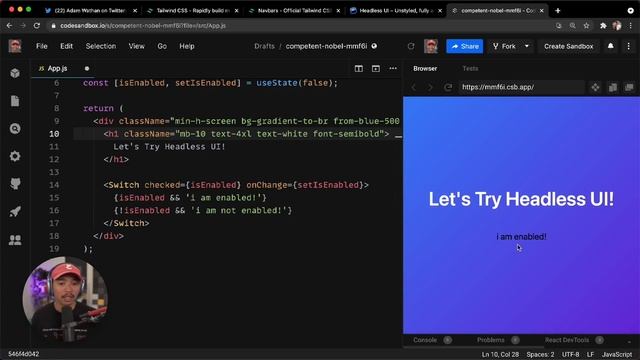
Task: Click the UTF-8 encoding status entry
Action: [570, 354]
